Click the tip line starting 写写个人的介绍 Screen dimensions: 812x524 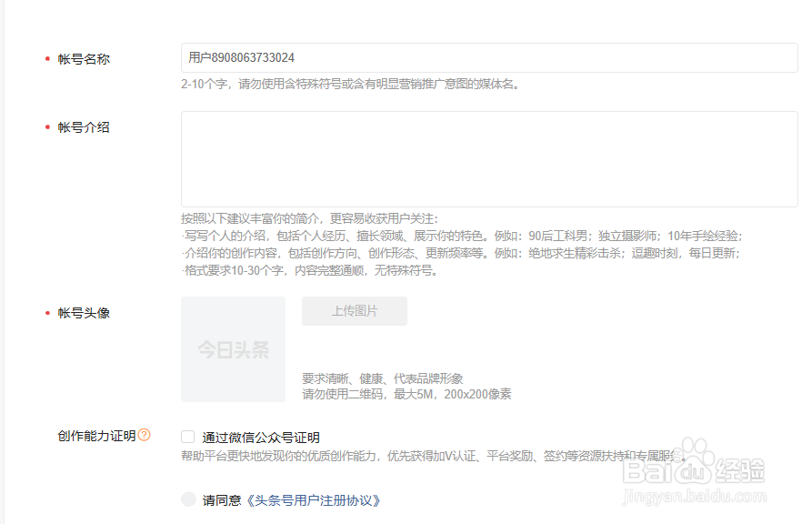tap(462, 236)
